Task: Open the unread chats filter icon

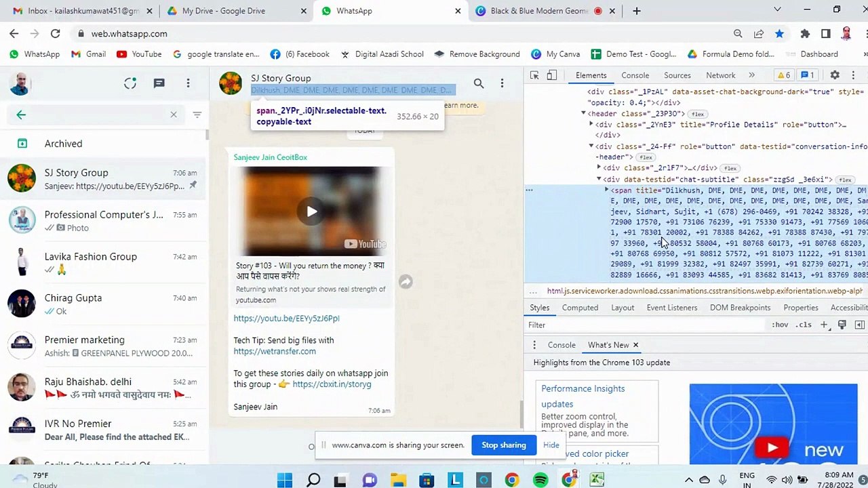Action: 197,115
